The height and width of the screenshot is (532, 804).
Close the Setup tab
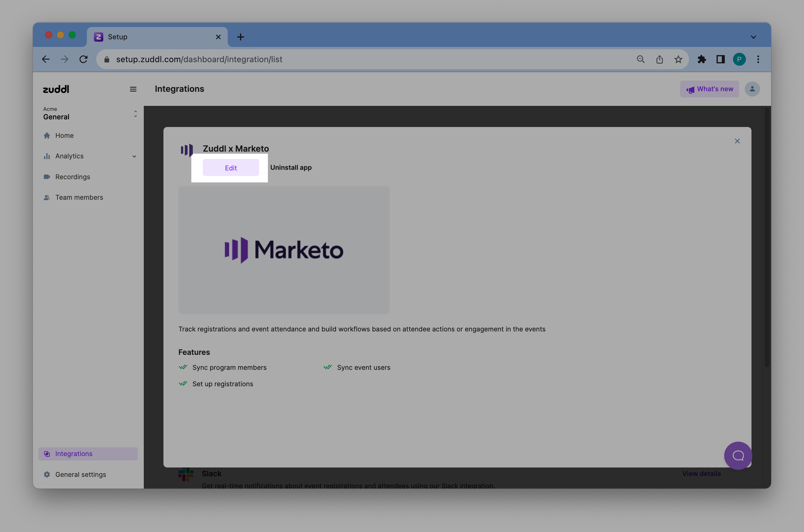[218, 37]
